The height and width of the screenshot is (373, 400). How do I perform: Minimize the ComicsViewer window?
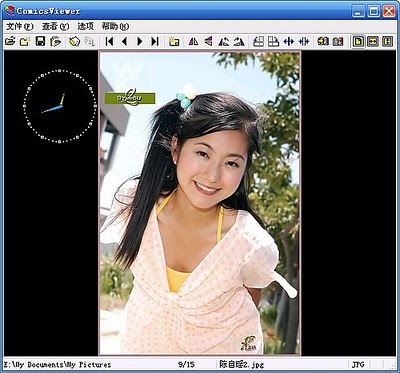tap(359, 11)
